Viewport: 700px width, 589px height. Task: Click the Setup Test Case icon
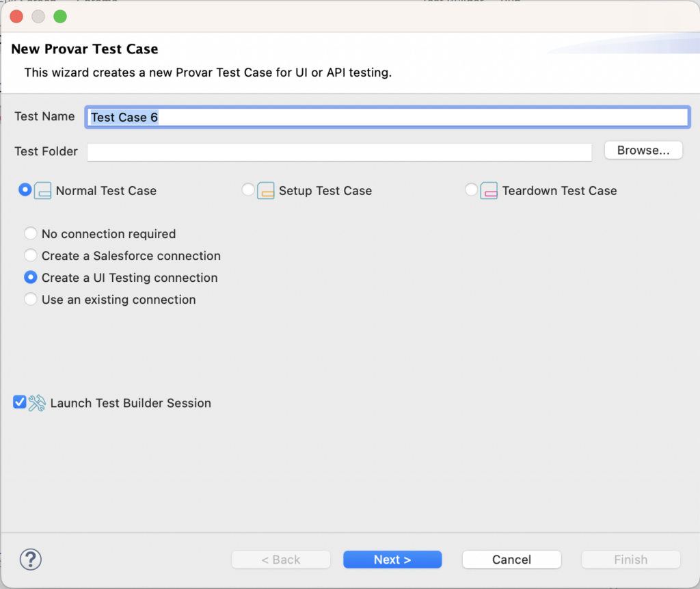click(x=266, y=191)
